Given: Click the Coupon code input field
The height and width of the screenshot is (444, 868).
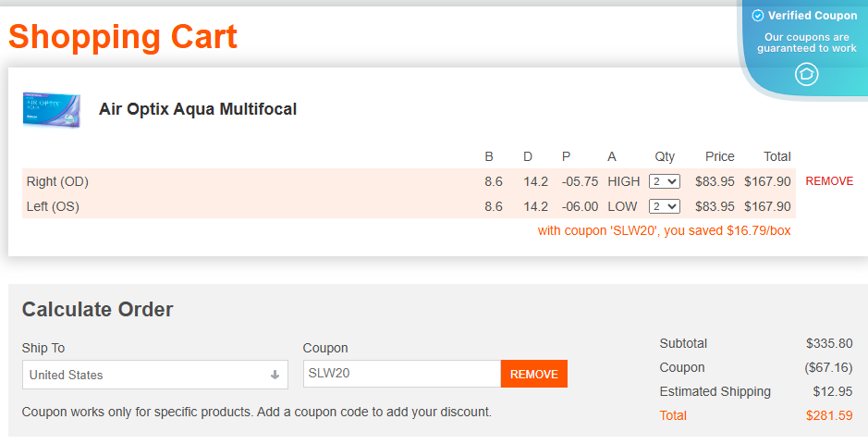Looking at the screenshot, I should (x=401, y=374).
